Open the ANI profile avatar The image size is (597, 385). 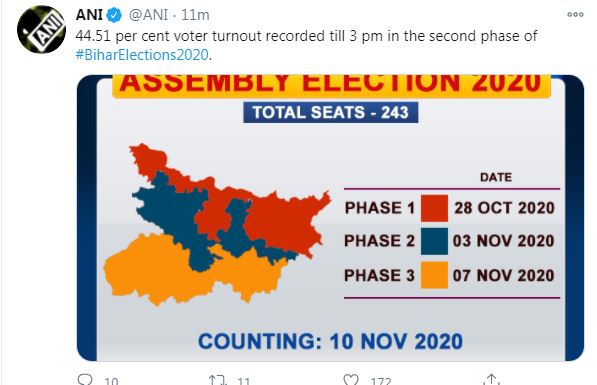point(41,29)
